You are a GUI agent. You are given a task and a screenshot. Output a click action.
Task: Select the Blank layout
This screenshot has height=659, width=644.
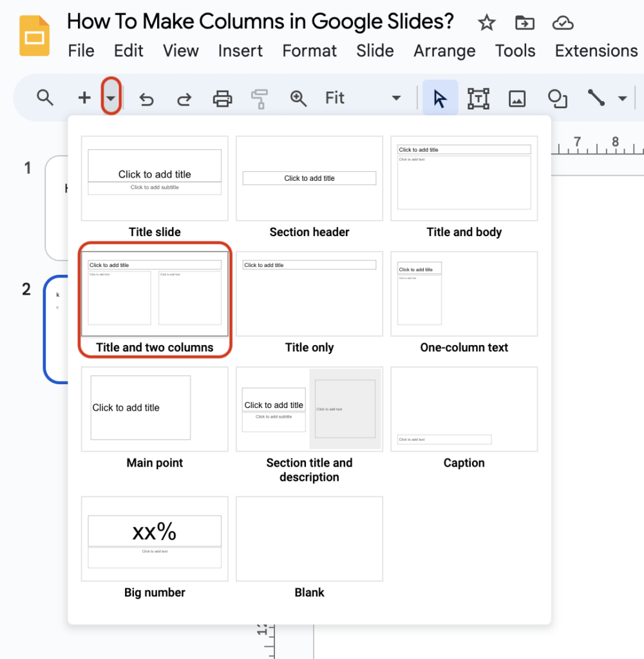309,539
